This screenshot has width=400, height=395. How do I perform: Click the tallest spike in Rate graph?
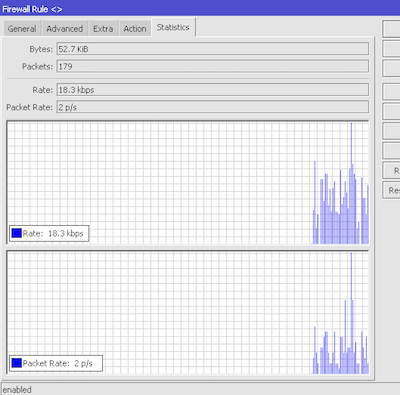(351, 183)
